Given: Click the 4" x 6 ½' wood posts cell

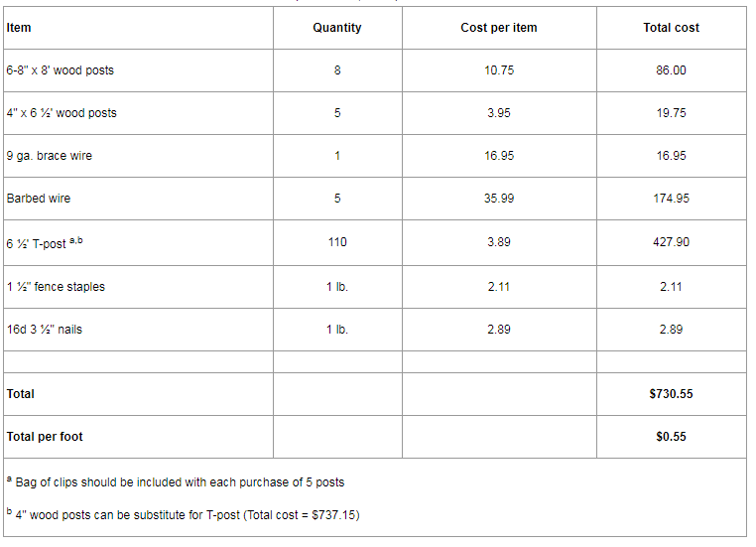Looking at the screenshot, I should pos(62,113).
